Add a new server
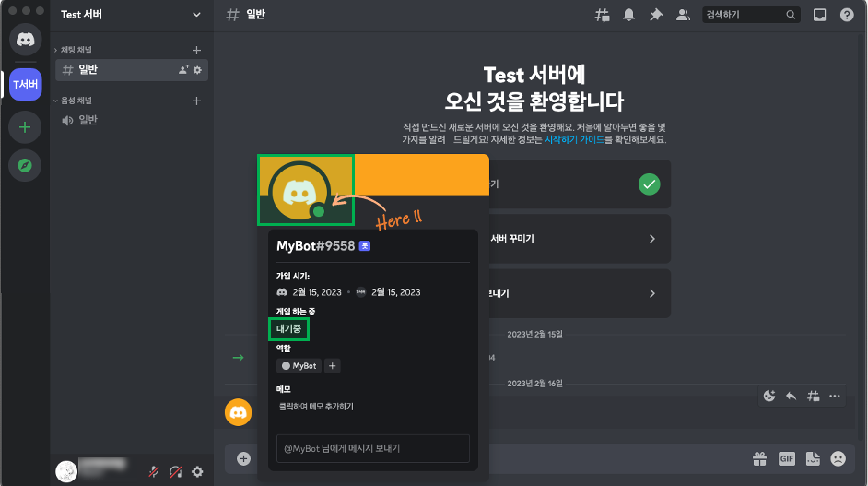The width and height of the screenshot is (868, 486). [x=25, y=127]
